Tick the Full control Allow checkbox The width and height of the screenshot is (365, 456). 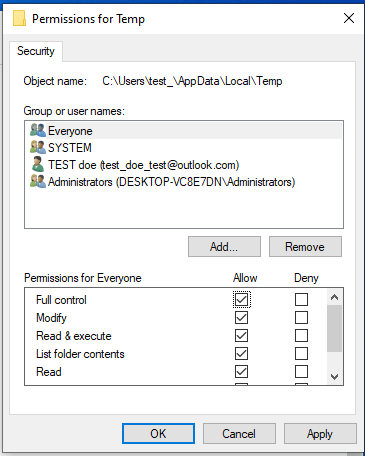[241, 299]
